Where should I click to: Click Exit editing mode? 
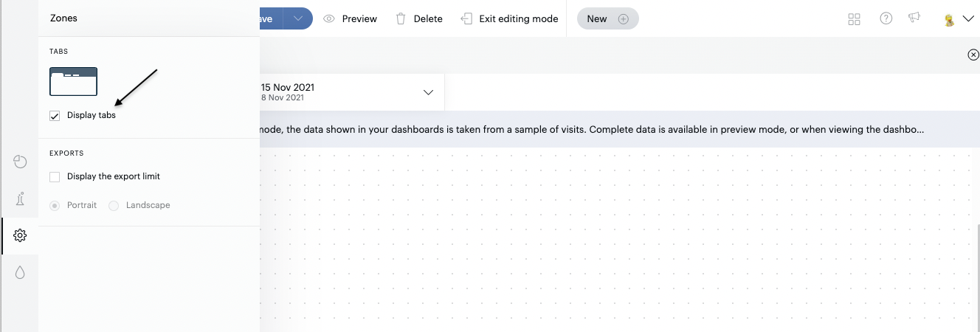[510, 19]
